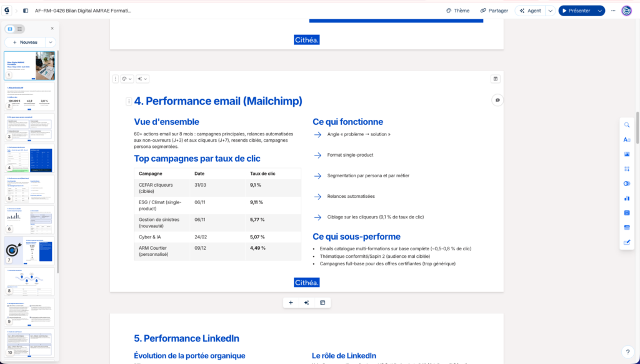Screen dimensions: 640x364
Task: Click the '5. Performance LinkedIn' title
Action: [x=186, y=338]
